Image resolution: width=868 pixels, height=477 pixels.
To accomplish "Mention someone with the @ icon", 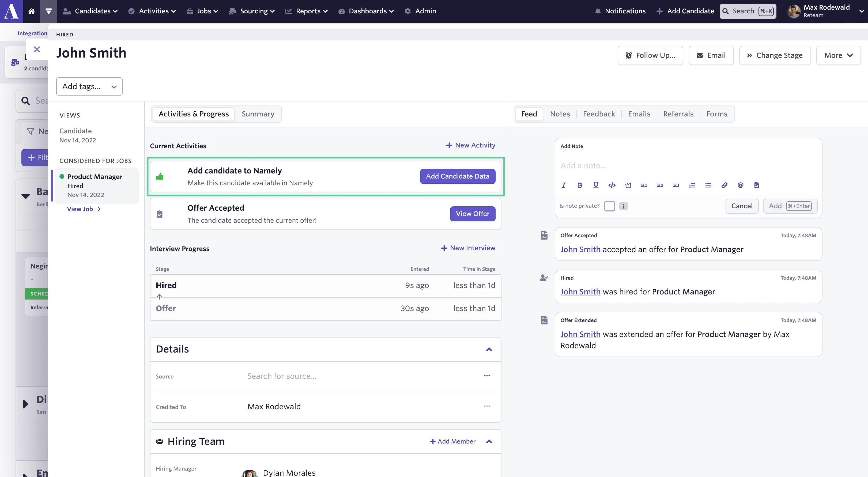I will 740,185.
